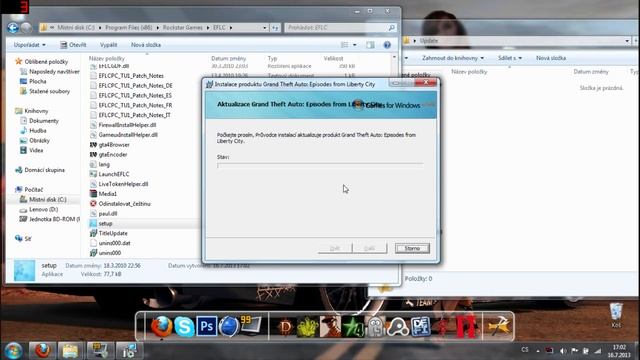640x360 pixels.
Task: Open the Explorer folder icon in taskbar
Action: [x=70, y=351]
